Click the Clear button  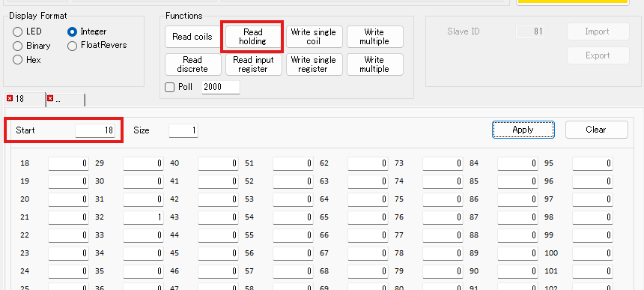click(x=596, y=130)
